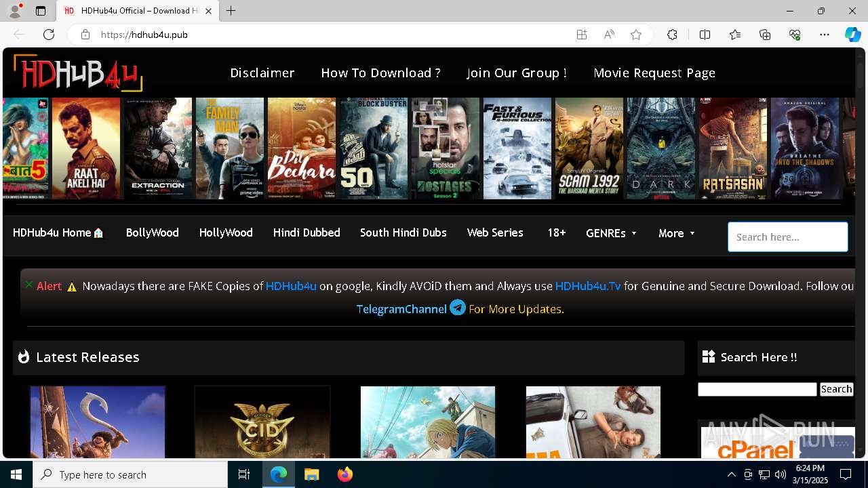Viewport: 868px width, 488px height.
Task: Click the HDHub4u site logo
Action: (78, 72)
